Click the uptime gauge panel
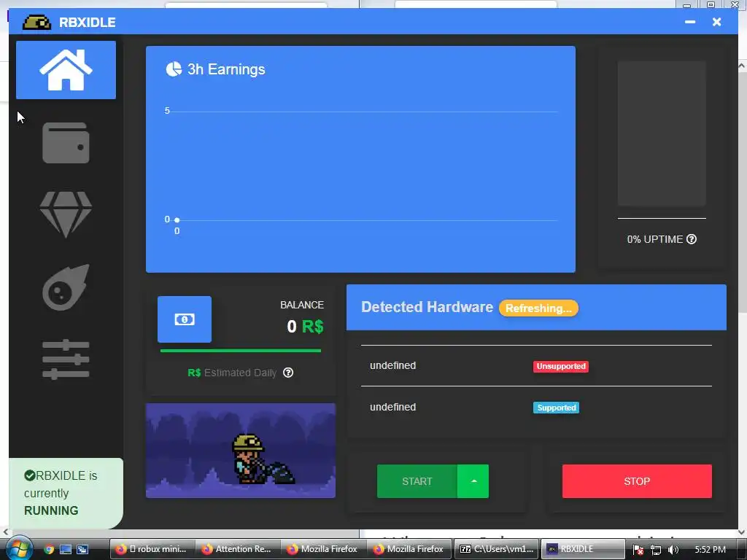 tap(662, 133)
